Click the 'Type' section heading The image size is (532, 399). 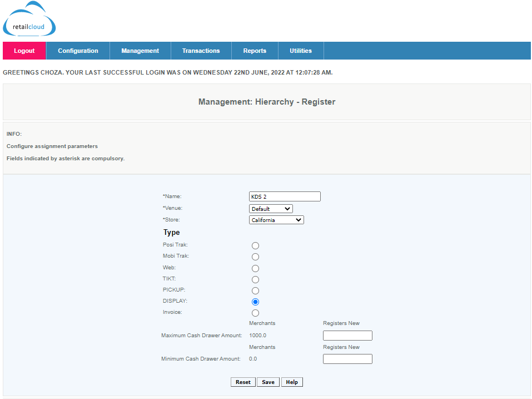tap(172, 233)
